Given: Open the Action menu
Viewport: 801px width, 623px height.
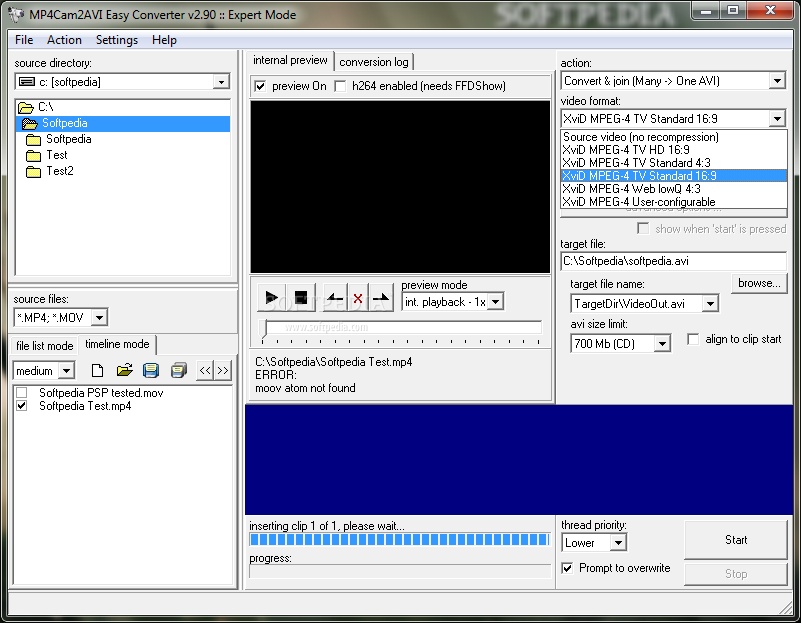Looking at the screenshot, I should (64, 40).
